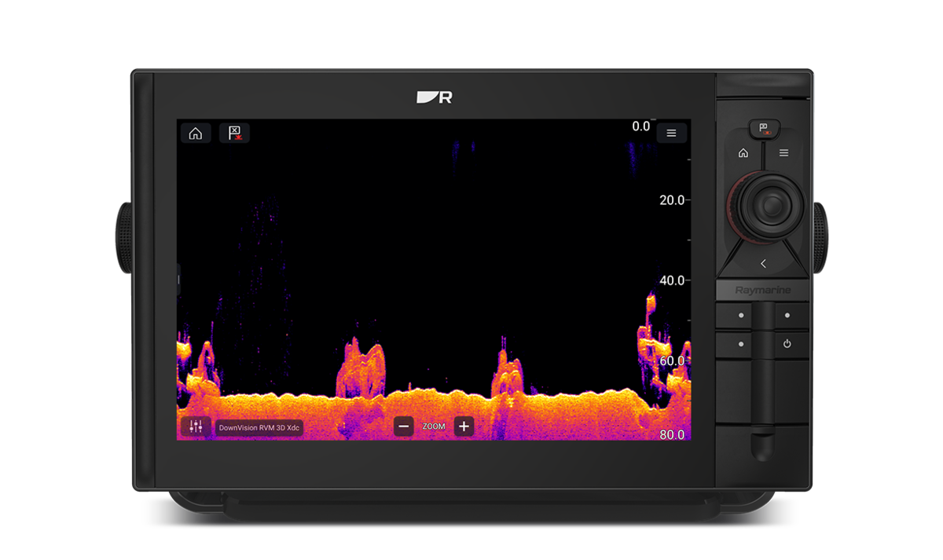Push the upper-right dot key above Power
This screenshot has height=560, width=943.
click(787, 316)
